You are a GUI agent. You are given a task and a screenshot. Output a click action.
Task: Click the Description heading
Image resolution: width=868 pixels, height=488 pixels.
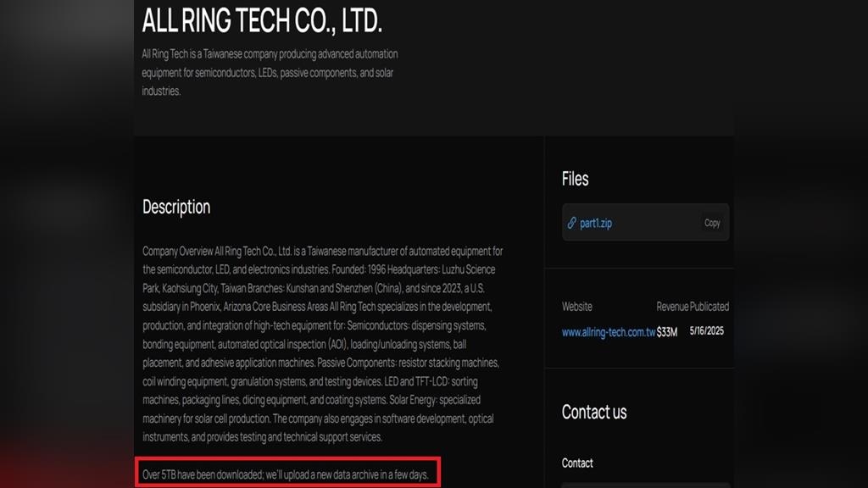tap(176, 207)
